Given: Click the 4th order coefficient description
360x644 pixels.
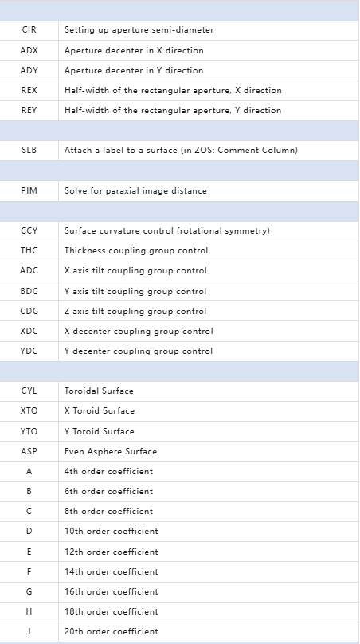Looking at the screenshot, I should pos(108,472).
